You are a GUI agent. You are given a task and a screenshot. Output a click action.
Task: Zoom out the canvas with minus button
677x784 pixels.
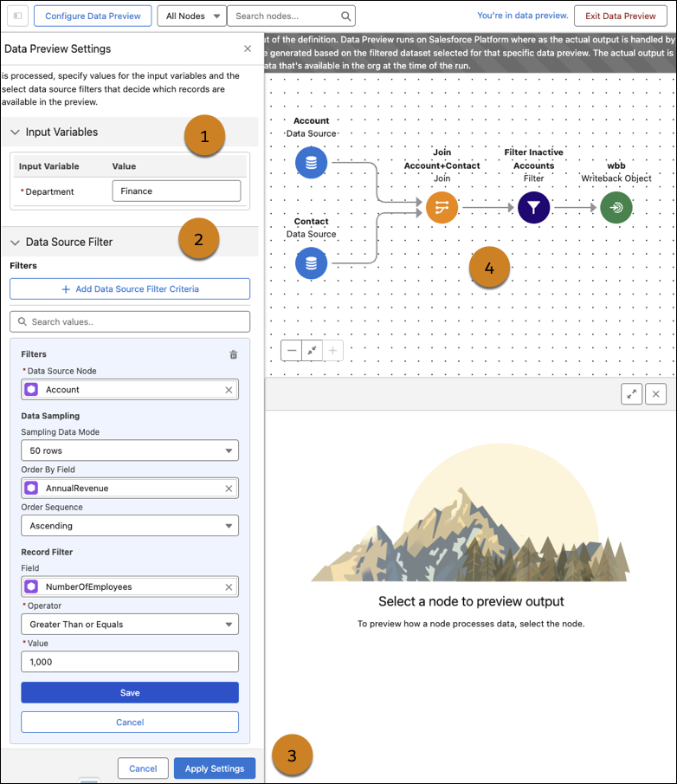pyautogui.click(x=292, y=351)
